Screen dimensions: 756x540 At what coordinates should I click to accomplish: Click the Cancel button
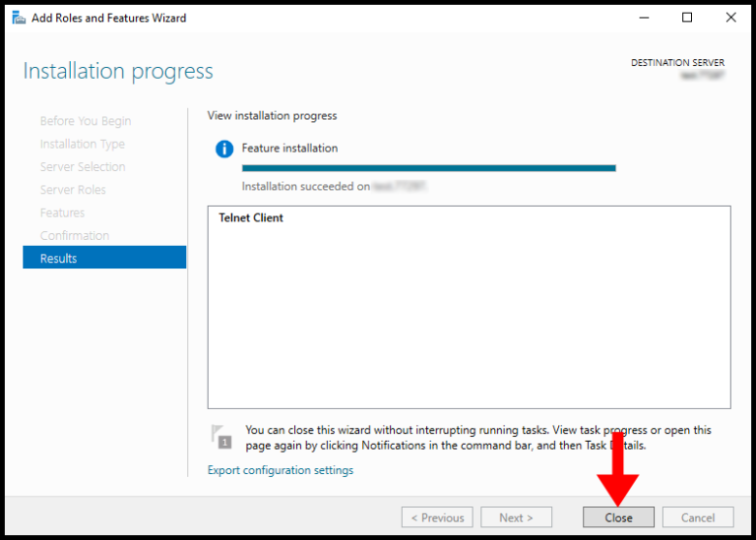pyautogui.click(x=698, y=517)
